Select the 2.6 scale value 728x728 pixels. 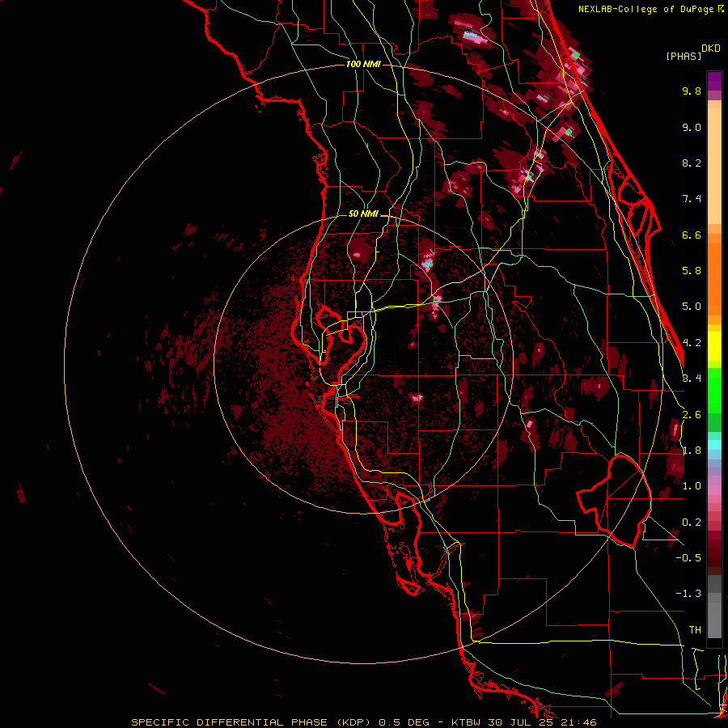692,415
